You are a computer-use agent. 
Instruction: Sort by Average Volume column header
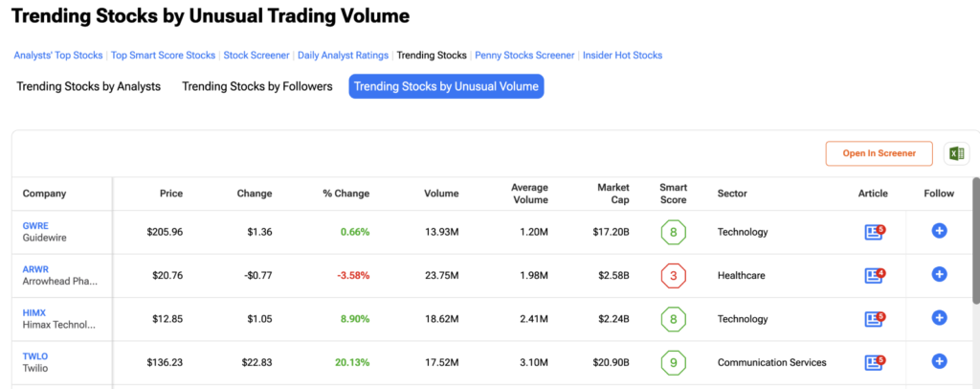529,194
